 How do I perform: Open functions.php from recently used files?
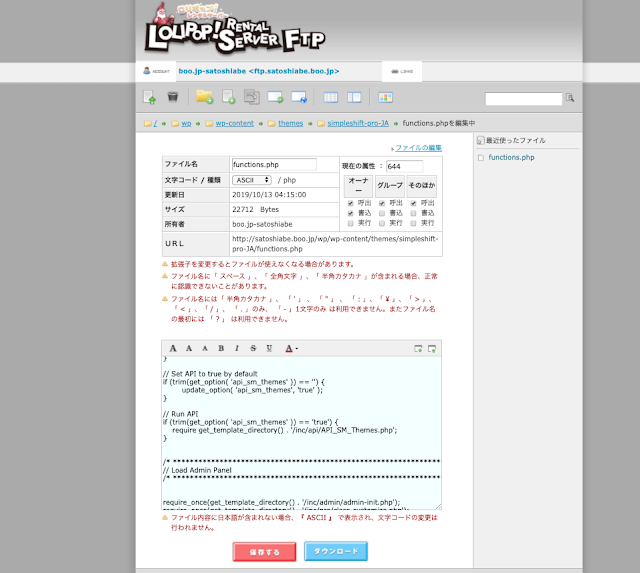[511, 157]
